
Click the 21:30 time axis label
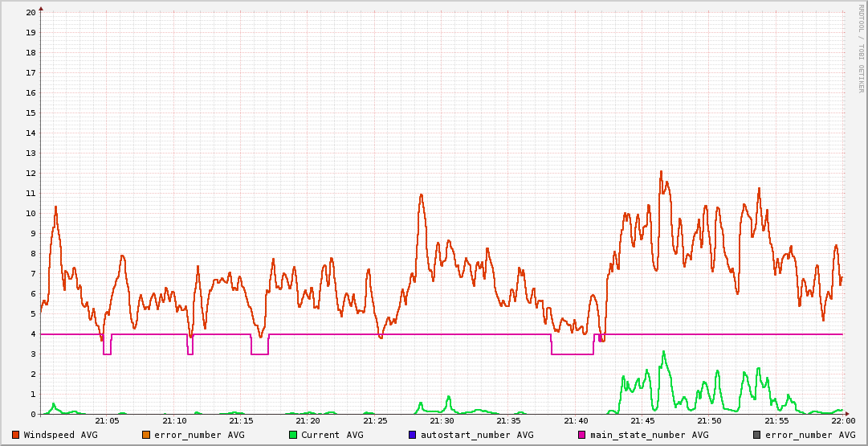click(442, 420)
